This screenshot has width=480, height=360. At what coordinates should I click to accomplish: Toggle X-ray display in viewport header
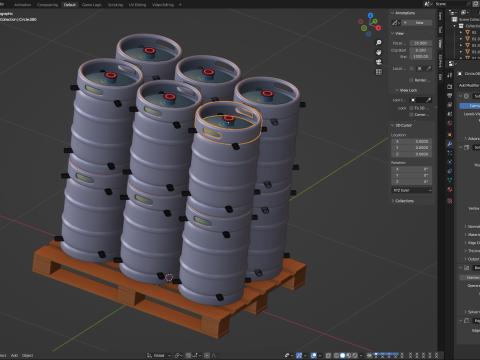(x=328, y=355)
